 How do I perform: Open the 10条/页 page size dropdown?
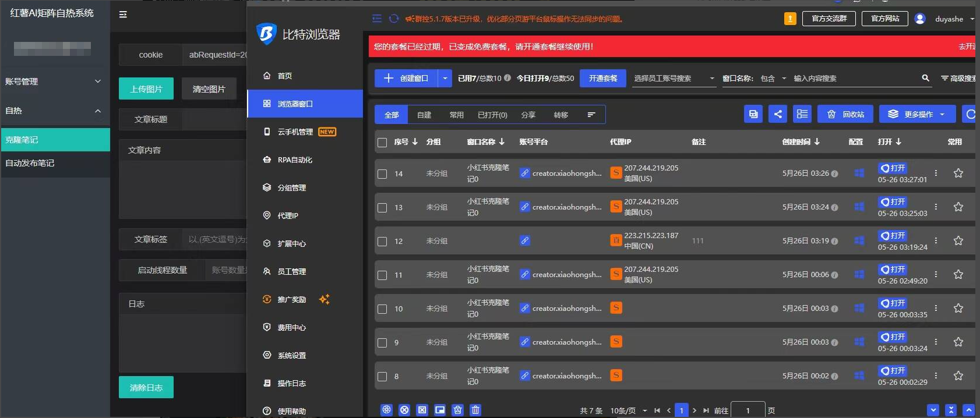(629, 410)
